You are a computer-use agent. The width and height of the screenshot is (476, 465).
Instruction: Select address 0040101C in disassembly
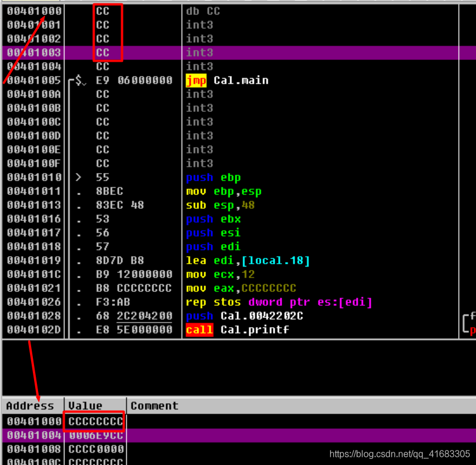(x=34, y=275)
